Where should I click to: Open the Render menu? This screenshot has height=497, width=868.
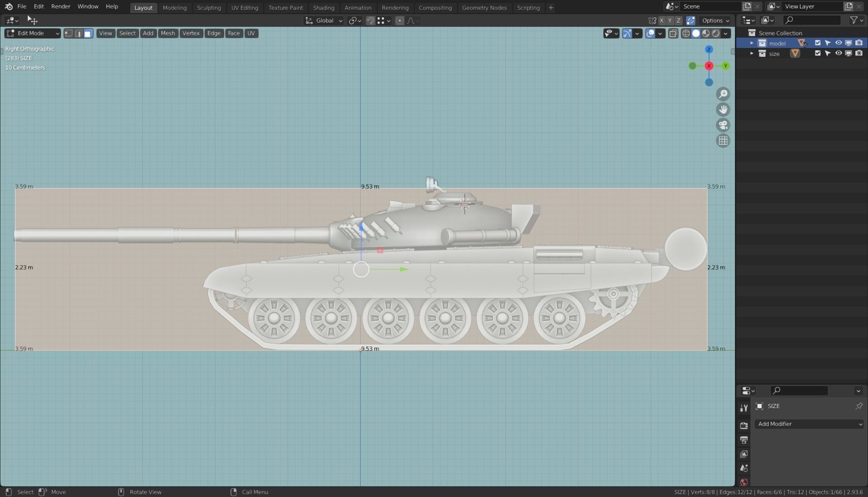[61, 7]
